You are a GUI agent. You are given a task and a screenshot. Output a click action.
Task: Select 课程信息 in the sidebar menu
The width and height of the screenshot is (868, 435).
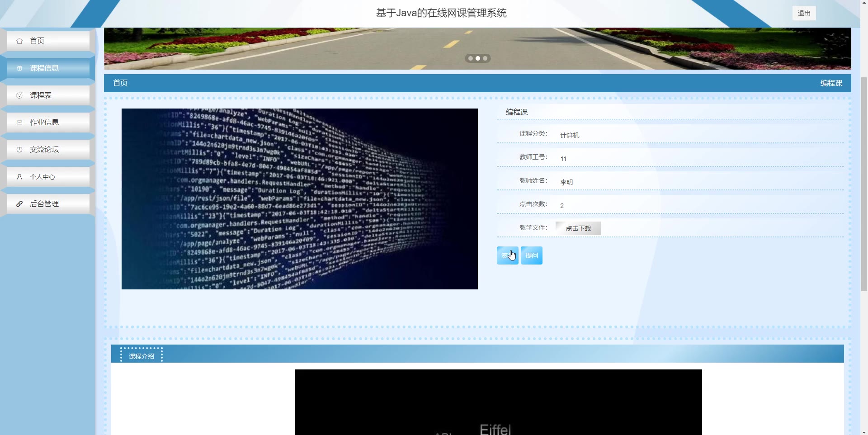pos(48,68)
